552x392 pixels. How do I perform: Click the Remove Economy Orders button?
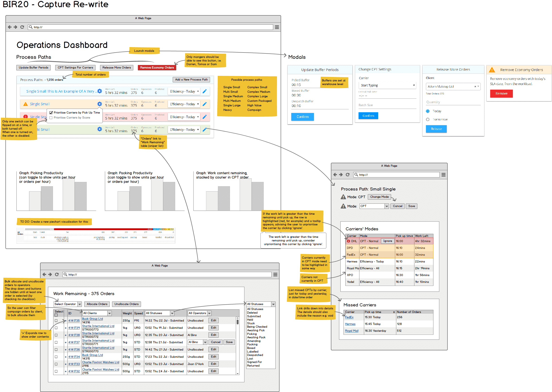pyautogui.click(x=157, y=68)
